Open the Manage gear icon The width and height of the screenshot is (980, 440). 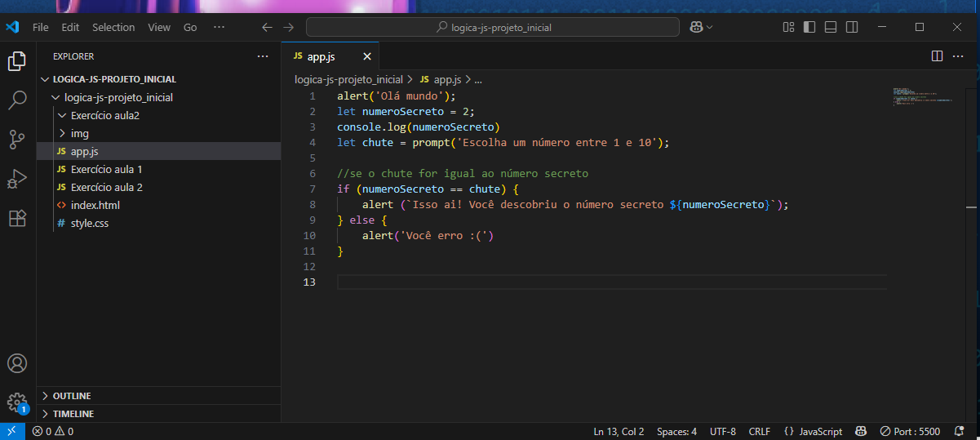tap(17, 402)
